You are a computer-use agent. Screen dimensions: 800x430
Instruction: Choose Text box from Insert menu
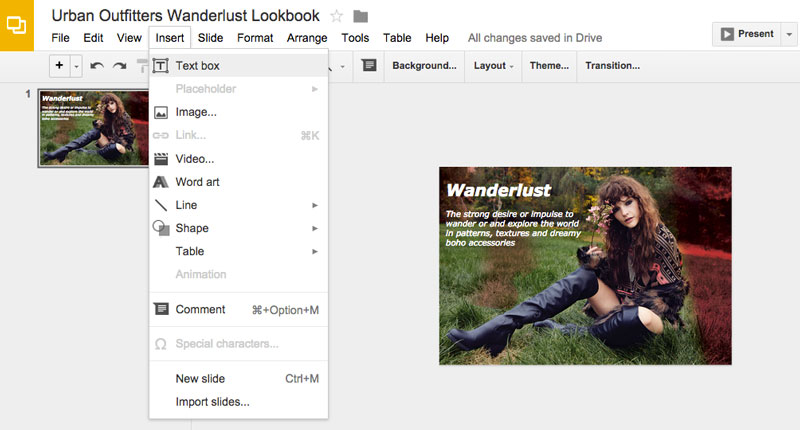point(239,65)
